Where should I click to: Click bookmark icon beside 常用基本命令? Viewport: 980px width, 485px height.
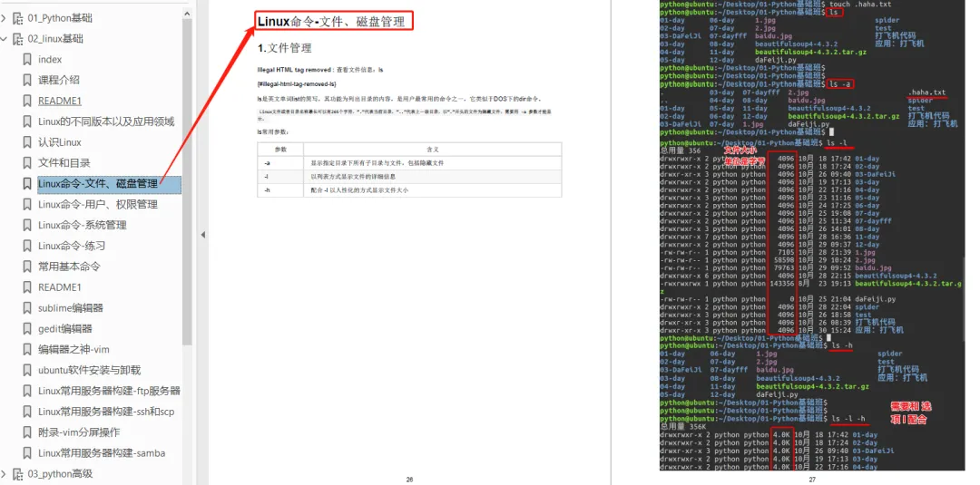tap(27, 267)
